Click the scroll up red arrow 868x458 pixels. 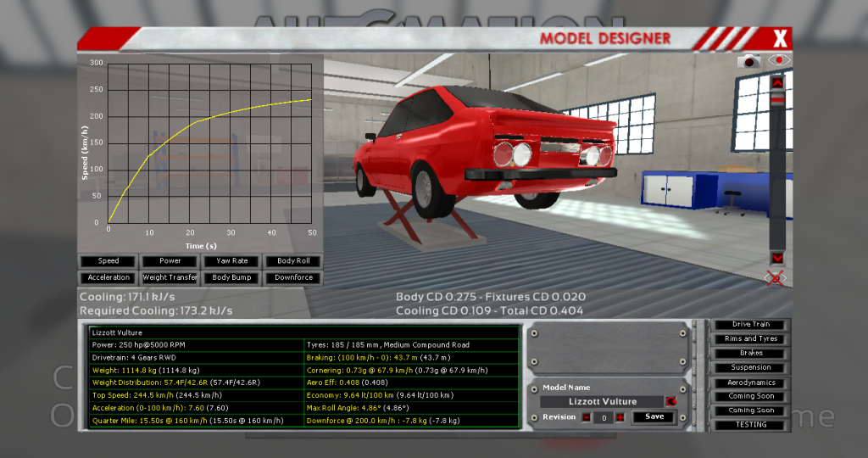click(778, 83)
